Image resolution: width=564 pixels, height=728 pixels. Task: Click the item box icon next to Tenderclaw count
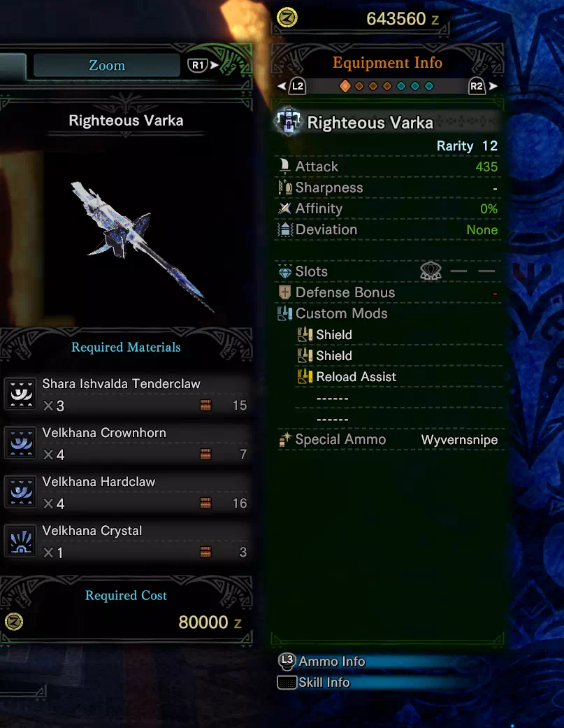(205, 406)
